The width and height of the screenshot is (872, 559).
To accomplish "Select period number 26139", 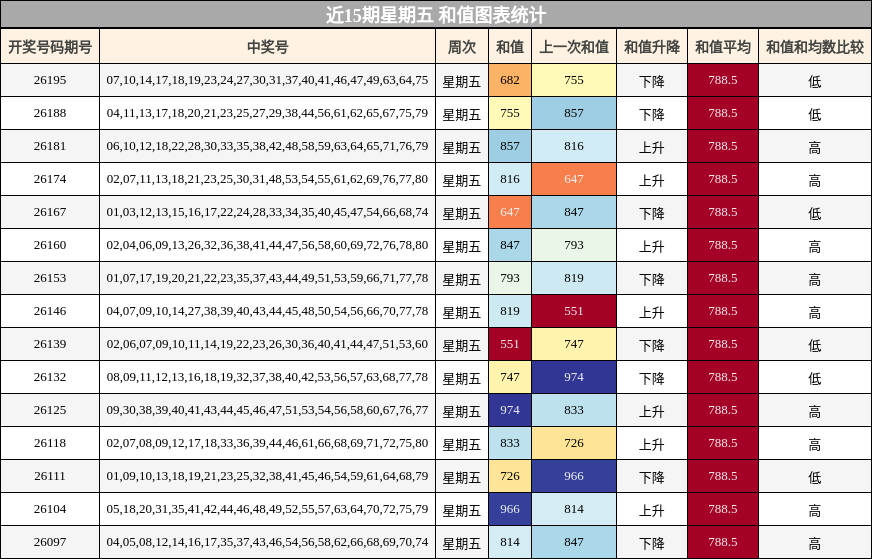I will point(50,344).
